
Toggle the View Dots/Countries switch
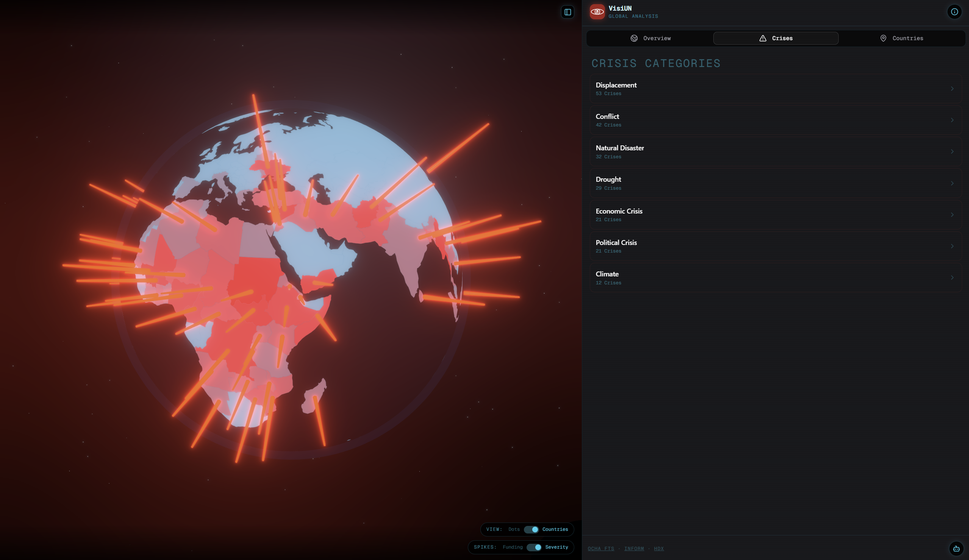(x=531, y=530)
